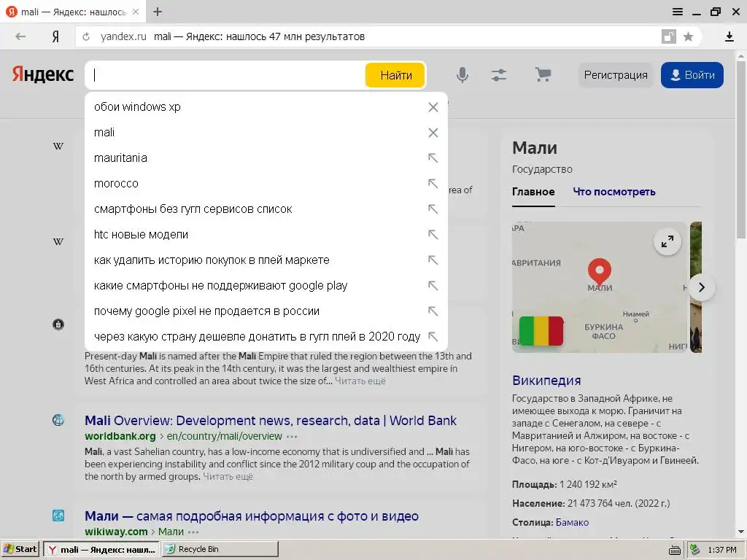The image size is (747, 560).
Task: Expand 'Читать ещё' under Mali Empire snippet
Action: [x=360, y=381]
